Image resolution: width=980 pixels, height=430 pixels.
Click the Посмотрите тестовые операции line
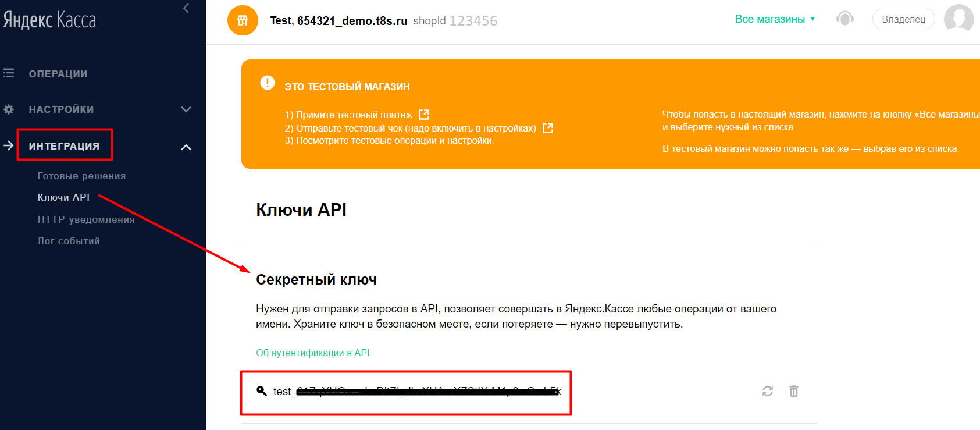click(x=389, y=141)
